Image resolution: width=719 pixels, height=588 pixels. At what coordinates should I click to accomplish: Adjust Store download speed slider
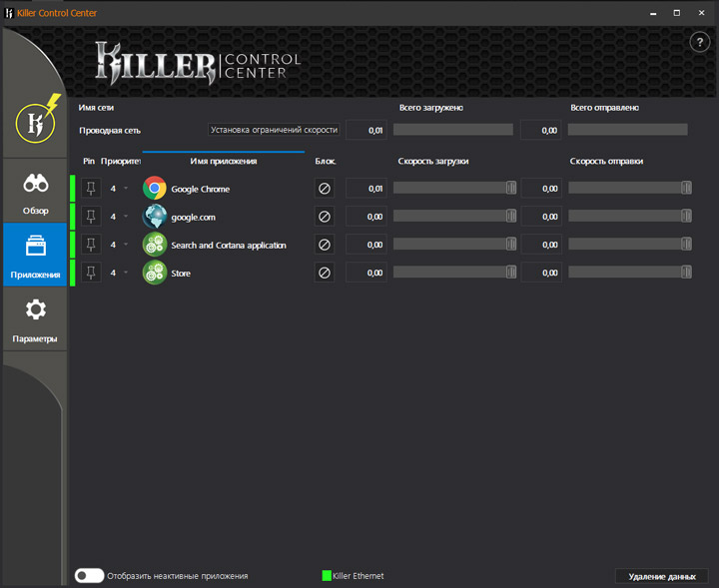[x=511, y=273]
